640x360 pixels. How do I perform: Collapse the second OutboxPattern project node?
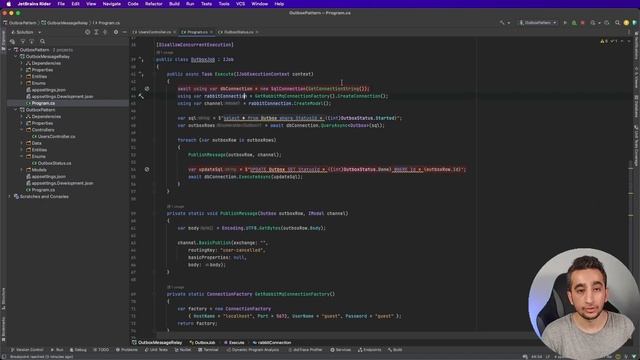click(16, 110)
